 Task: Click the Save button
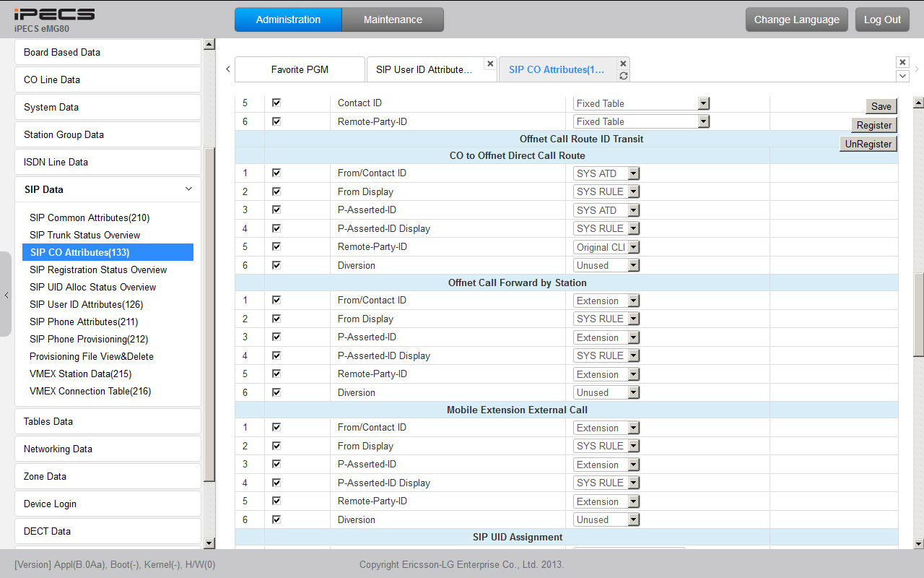tap(881, 106)
